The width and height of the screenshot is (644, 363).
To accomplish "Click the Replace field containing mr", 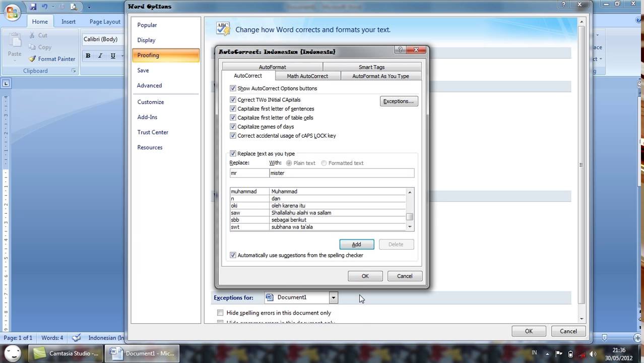I will pos(249,173).
